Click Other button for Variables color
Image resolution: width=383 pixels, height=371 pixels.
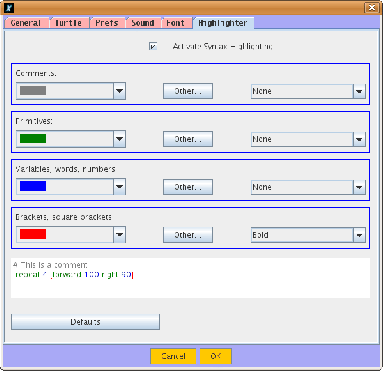tap(188, 187)
